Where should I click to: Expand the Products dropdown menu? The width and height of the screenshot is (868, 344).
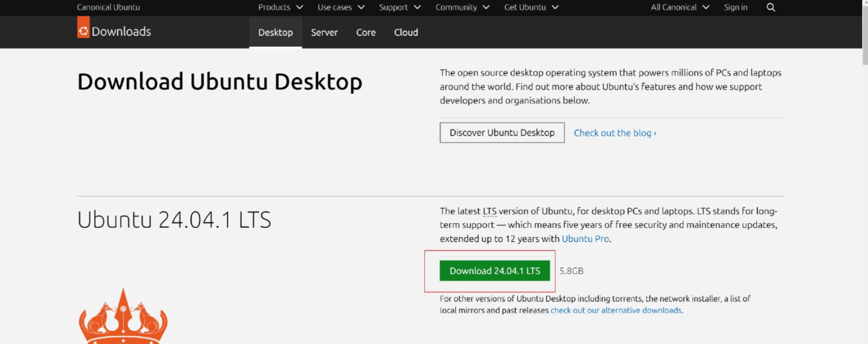[281, 7]
